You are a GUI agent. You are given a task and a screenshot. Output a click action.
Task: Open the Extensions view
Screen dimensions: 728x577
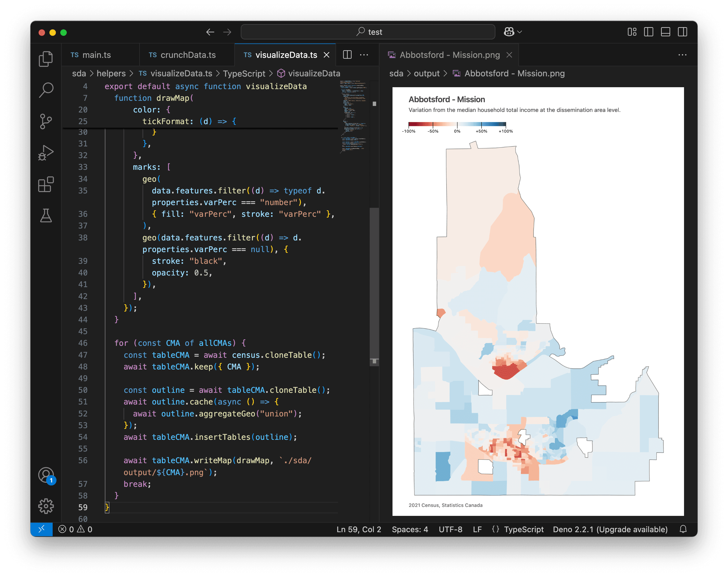click(x=46, y=184)
